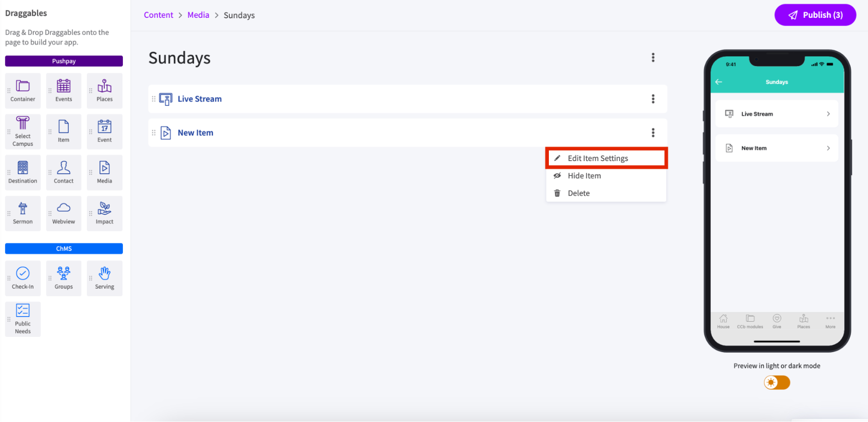The width and height of the screenshot is (868, 422).
Task: Open the options menu for Live Stream
Action: (653, 99)
